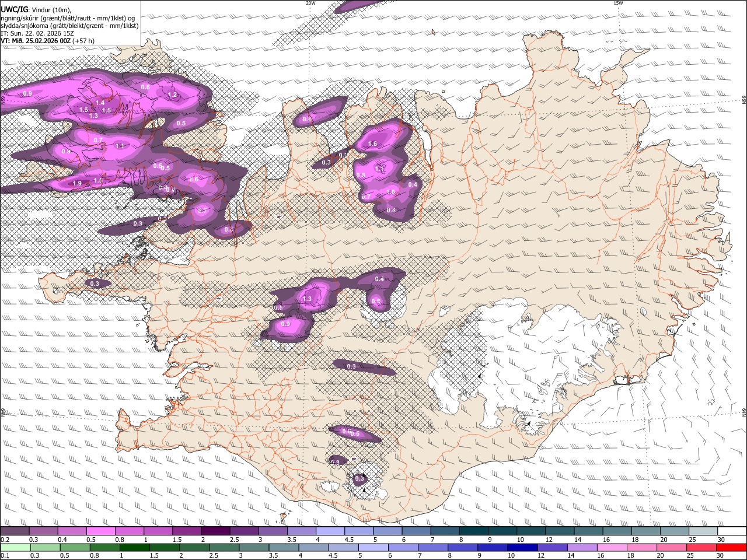This screenshot has width=747, height=560.
Task: Pick the white 30 swatch in the upper legend
Action: point(732,531)
